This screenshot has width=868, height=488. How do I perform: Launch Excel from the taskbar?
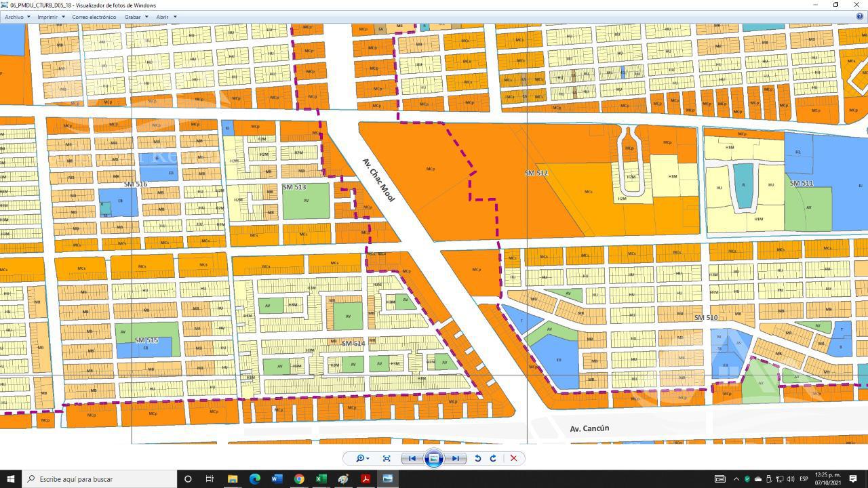click(321, 479)
